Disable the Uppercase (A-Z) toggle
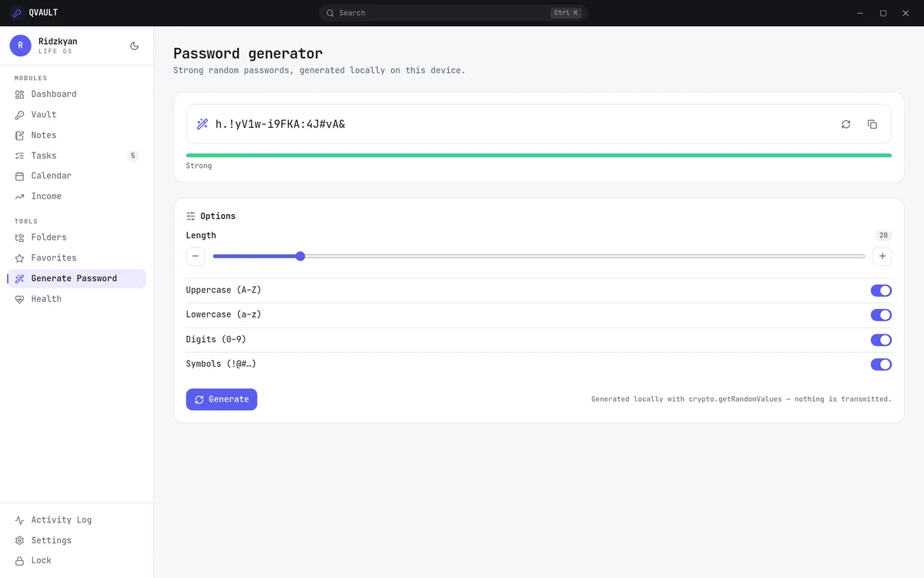924x578 pixels. coord(881,291)
